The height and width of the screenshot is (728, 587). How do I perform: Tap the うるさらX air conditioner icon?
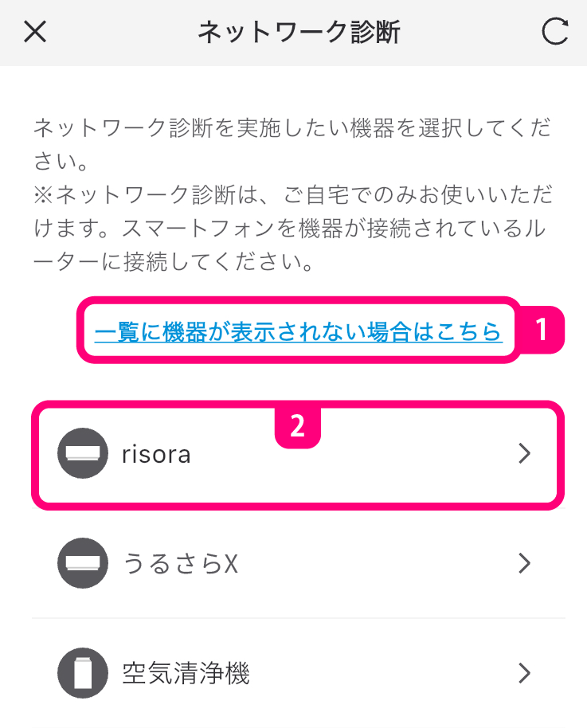[x=83, y=564]
